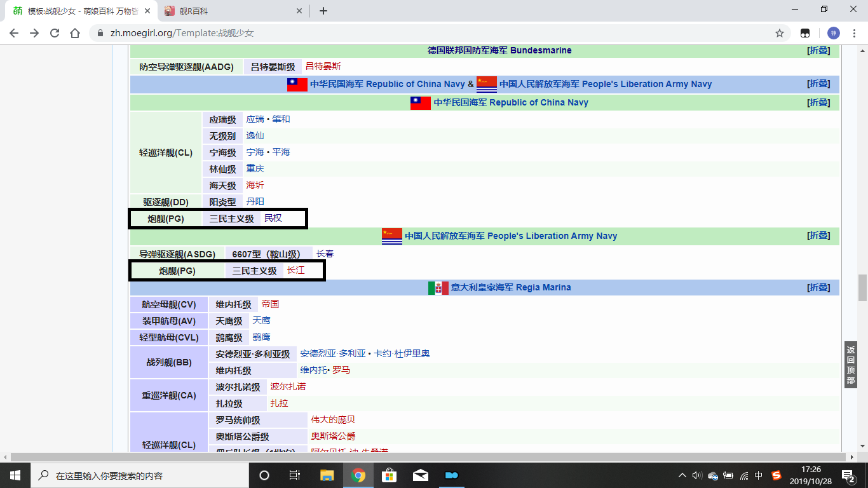Viewport: 868px width, 488px height.
Task: Open Chrome's three-dot menu
Action: [855, 33]
